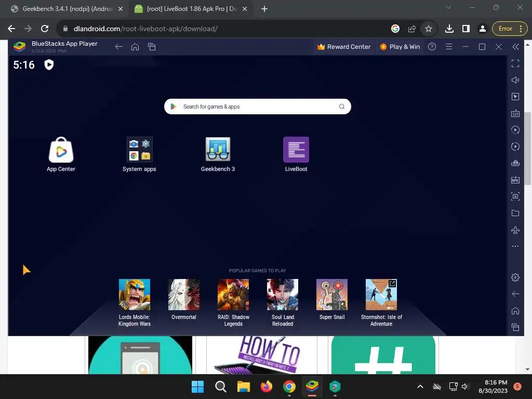Reload the Chrome page
Image resolution: width=532 pixels, height=399 pixels.
[45, 29]
